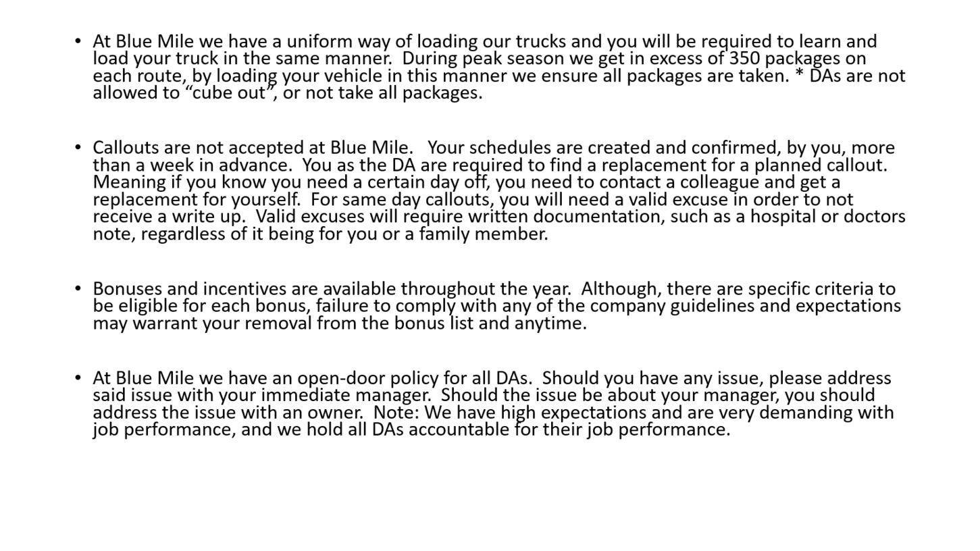Image resolution: width=980 pixels, height=551 pixels.
Task: Click the phrase 'family member.'
Action: coord(484,234)
